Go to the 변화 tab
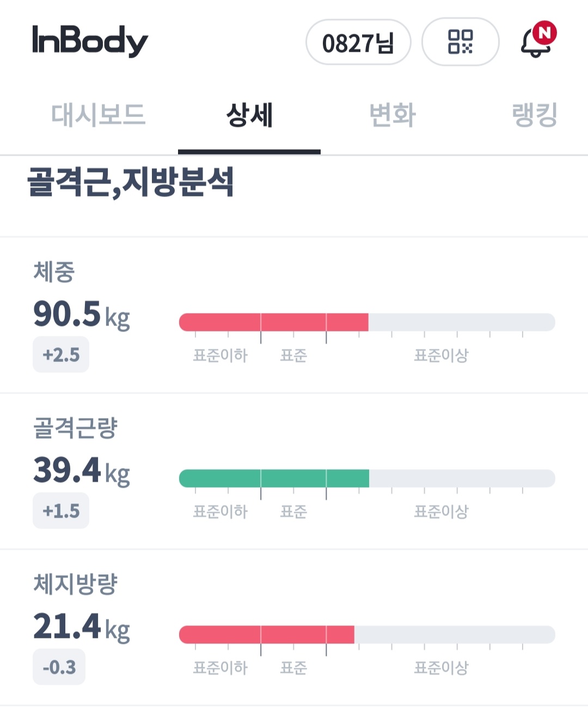 tap(392, 115)
